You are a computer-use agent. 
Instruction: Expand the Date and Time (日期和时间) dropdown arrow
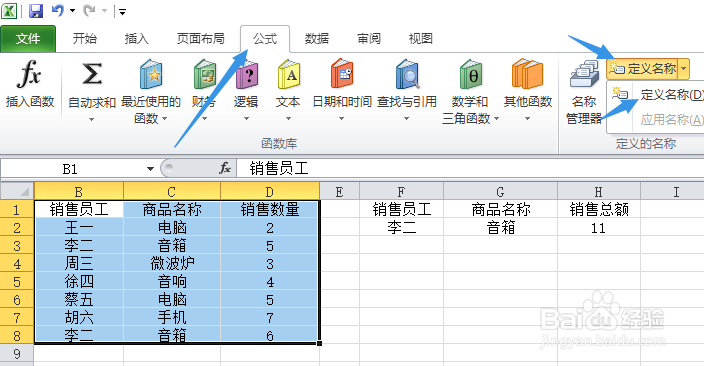tap(341, 119)
